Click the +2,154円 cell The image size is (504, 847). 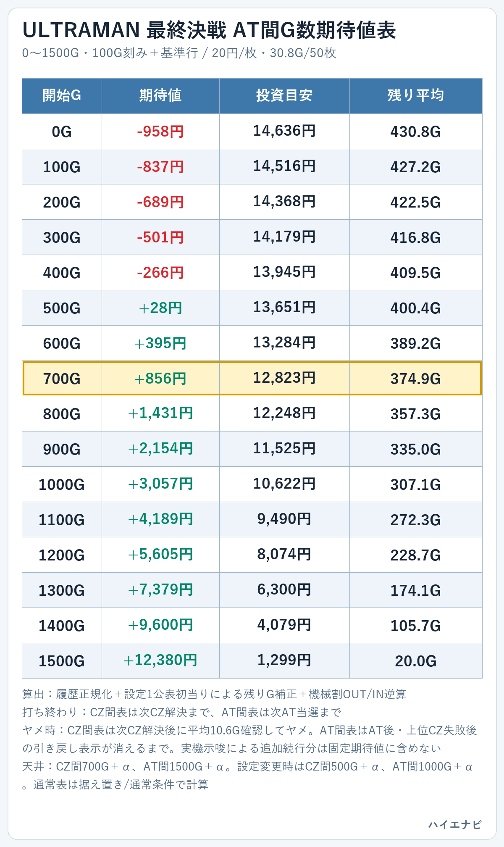[160, 449]
